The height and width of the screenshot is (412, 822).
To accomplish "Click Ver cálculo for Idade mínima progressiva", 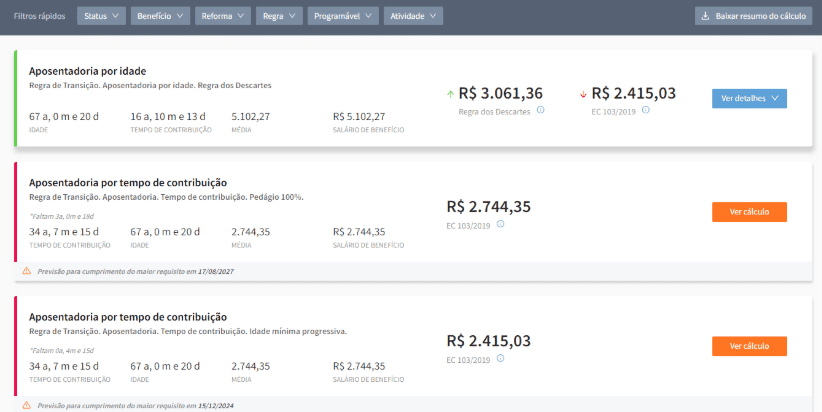I will pos(749,345).
